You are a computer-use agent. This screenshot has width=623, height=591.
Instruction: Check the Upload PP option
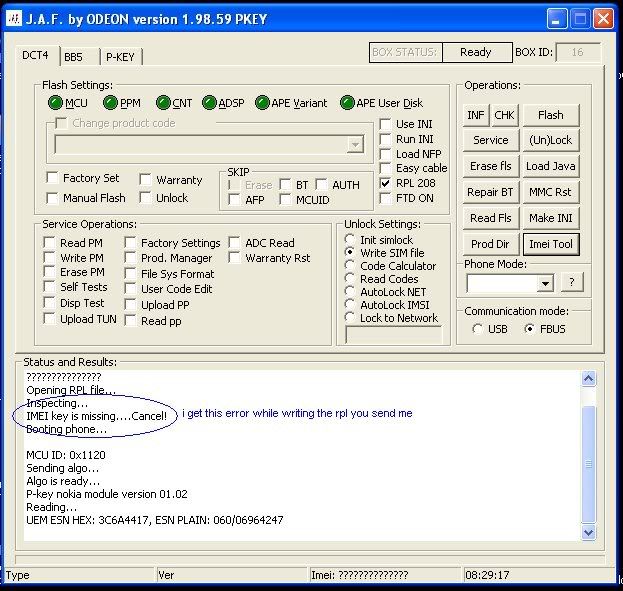click(x=130, y=305)
